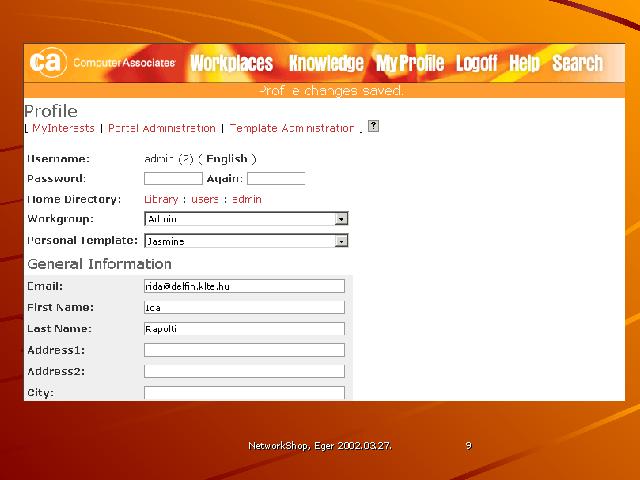Follow the admin home directory link

click(247, 199)
